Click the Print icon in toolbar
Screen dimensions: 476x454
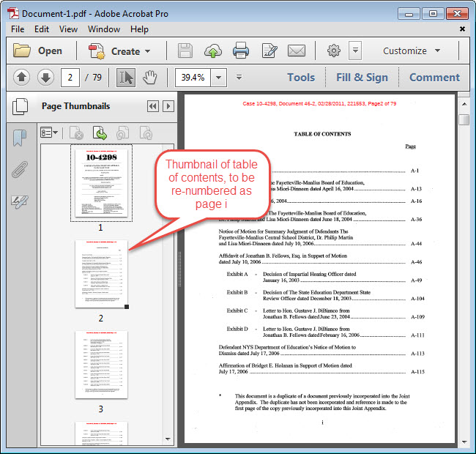click(241, 51)
